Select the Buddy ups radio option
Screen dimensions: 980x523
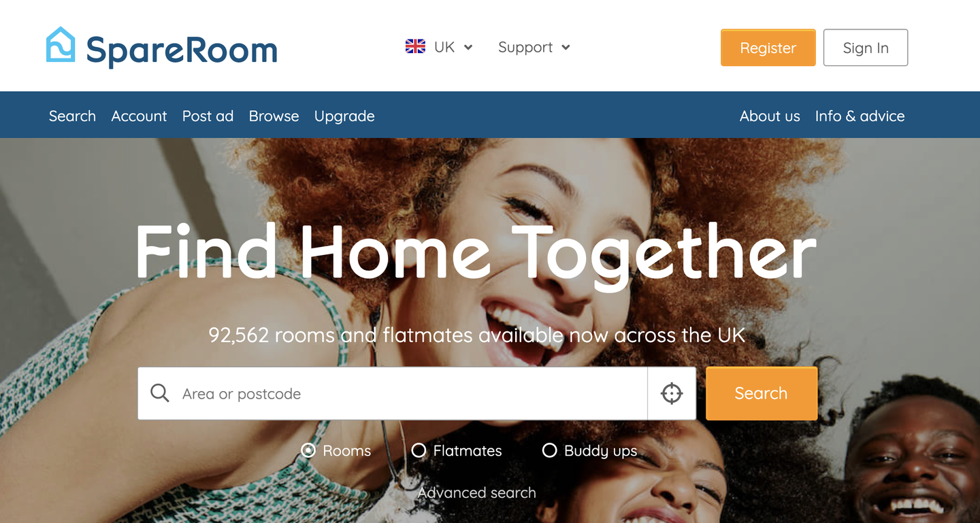(x=549, y=450)
